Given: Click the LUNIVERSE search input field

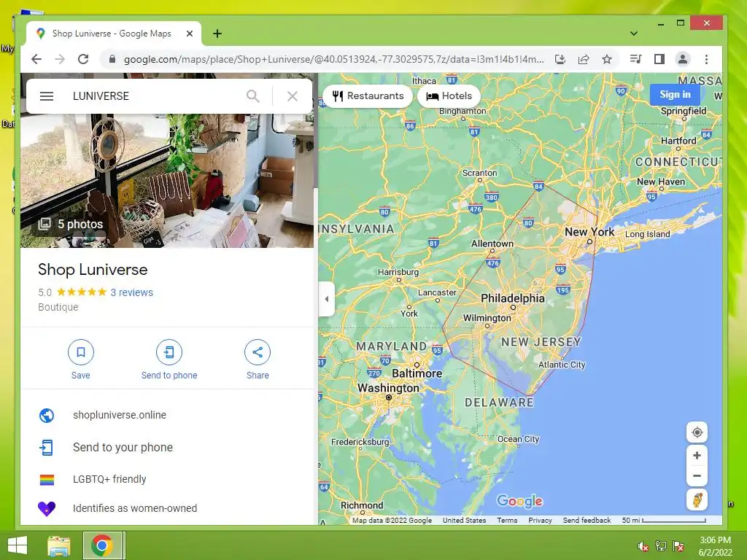Looking at the screenshot, I should click(x=155, y=96).
